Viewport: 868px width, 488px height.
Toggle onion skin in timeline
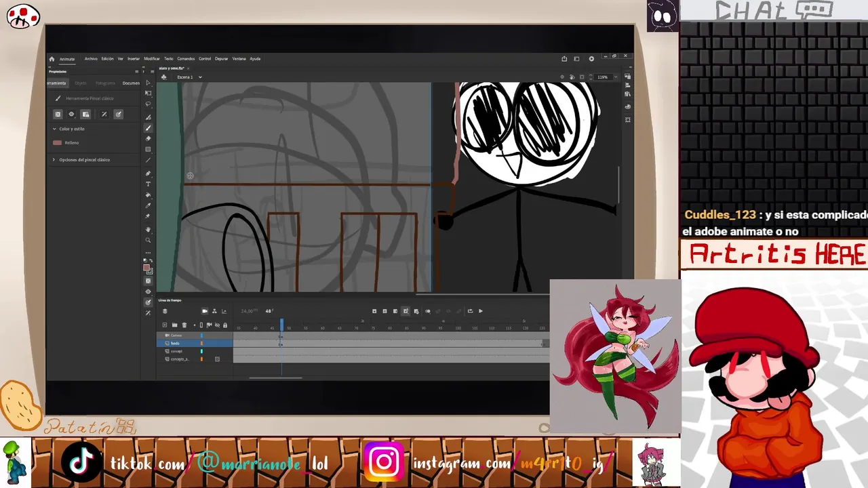point(427,311)
